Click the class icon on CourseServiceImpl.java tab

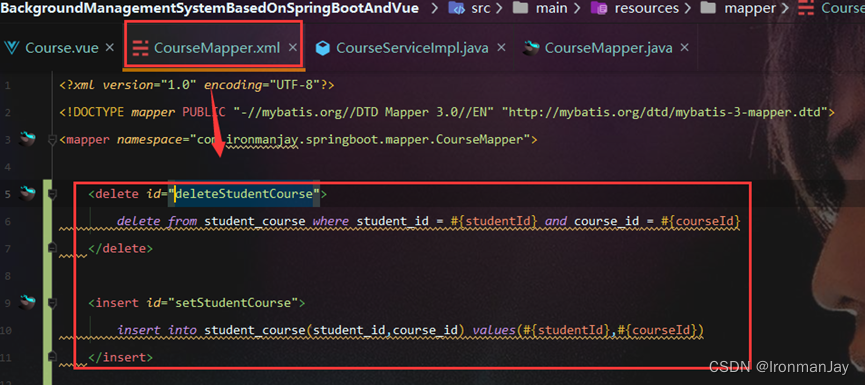point(323,49)
